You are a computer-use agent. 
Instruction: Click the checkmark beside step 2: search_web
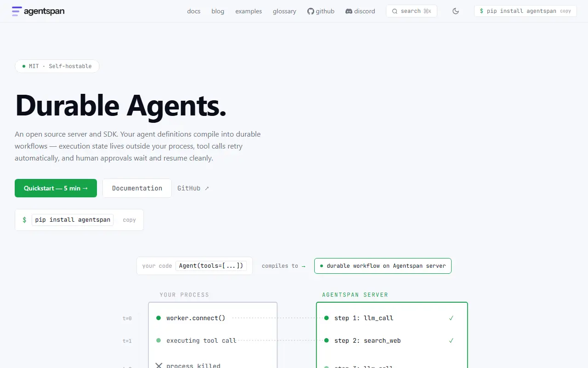point(451,340)
